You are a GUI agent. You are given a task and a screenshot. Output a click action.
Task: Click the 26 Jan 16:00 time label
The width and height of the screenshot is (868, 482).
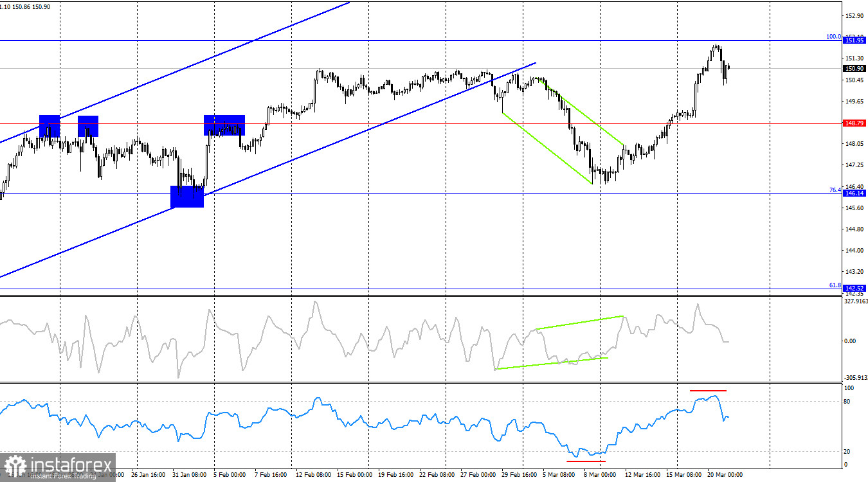[148, 476]
